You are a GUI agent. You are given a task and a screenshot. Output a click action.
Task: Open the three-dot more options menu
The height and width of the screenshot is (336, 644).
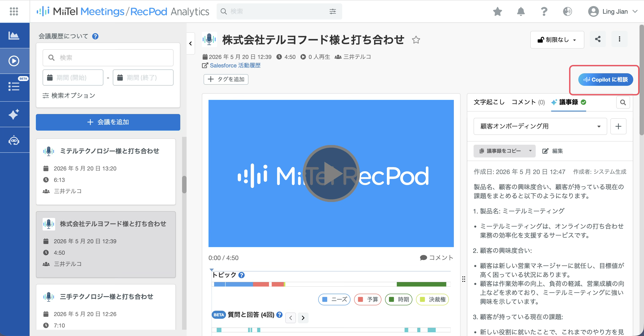click(x=619, y=39)
